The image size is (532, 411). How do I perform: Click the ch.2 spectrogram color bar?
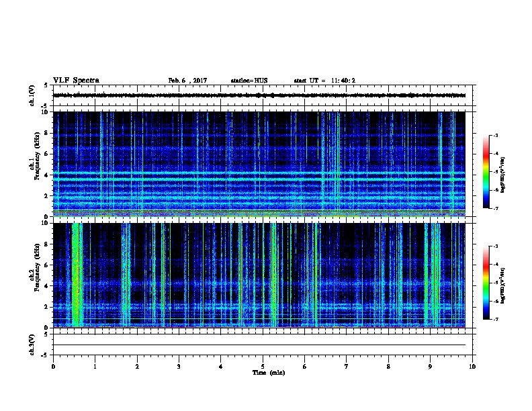[486, 283]
